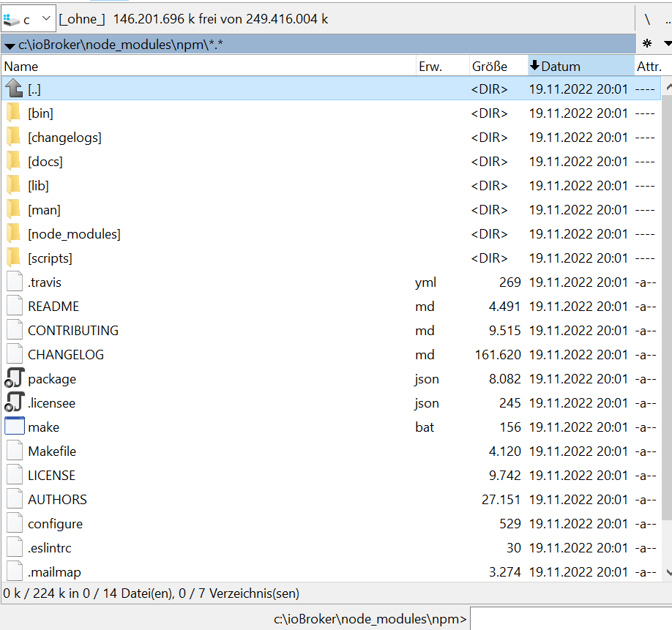Screen dimensions: 672x630
Task: Select the [node_modules] folder icon
Action: (14, 234)
